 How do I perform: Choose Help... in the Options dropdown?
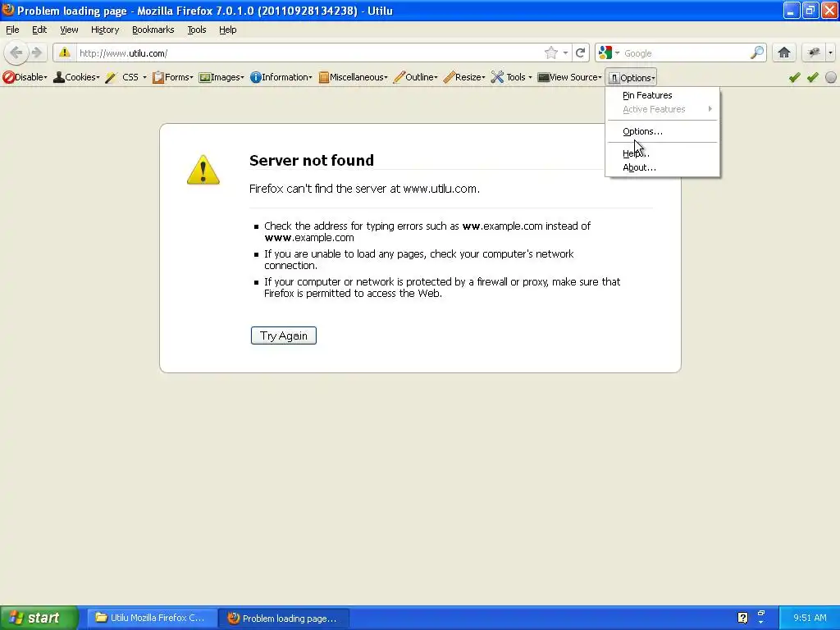[663, 153]
